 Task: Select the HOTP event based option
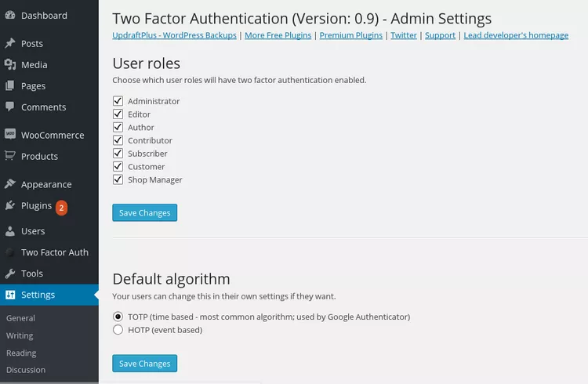click(118, 330)
